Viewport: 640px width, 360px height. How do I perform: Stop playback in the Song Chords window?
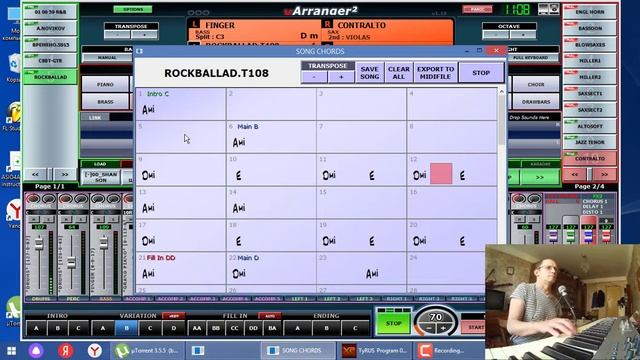pyautogui.click(x=481, y=73)
